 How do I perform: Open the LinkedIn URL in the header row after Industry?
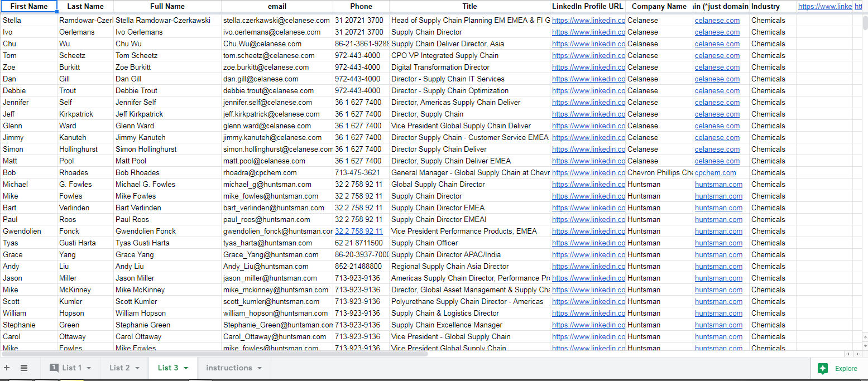tap(825, 6)
